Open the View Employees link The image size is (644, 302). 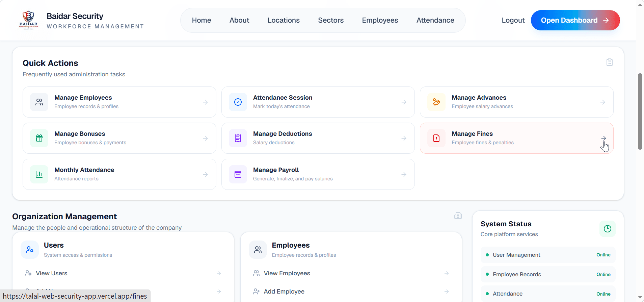click(x=287, y=273)
